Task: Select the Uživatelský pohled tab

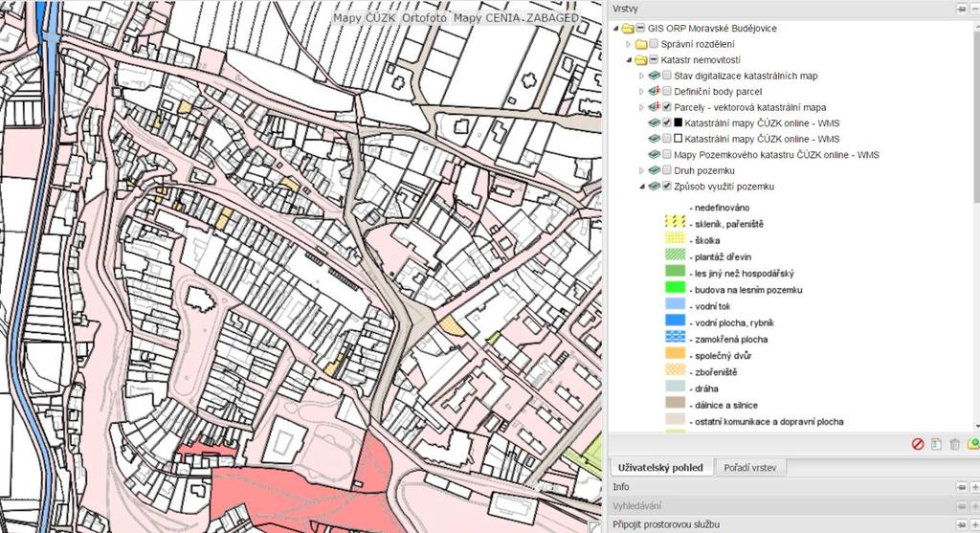Action: [x=660, y=467]
